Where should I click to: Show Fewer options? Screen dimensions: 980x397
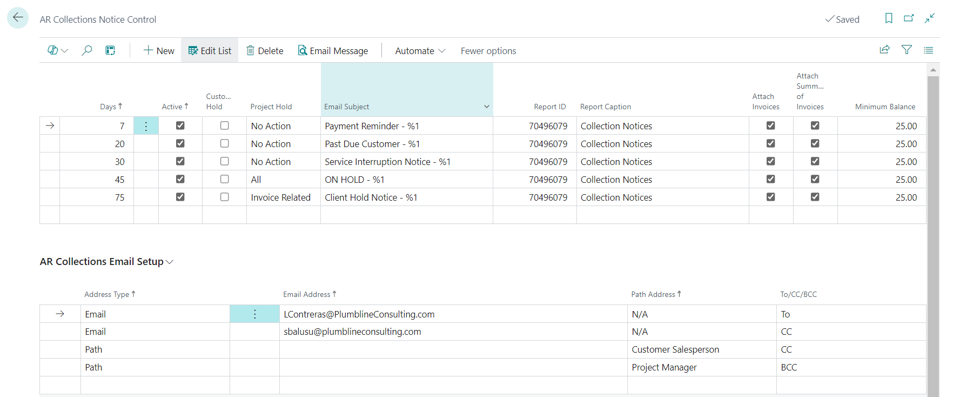[488, 51]
